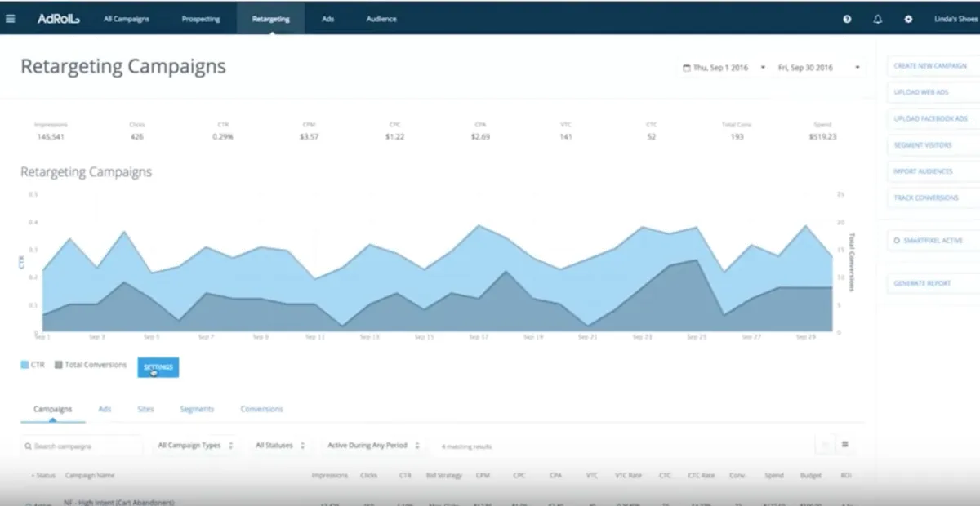Open All Campaigns tab
980x506 pixels.
coord(127,19)
